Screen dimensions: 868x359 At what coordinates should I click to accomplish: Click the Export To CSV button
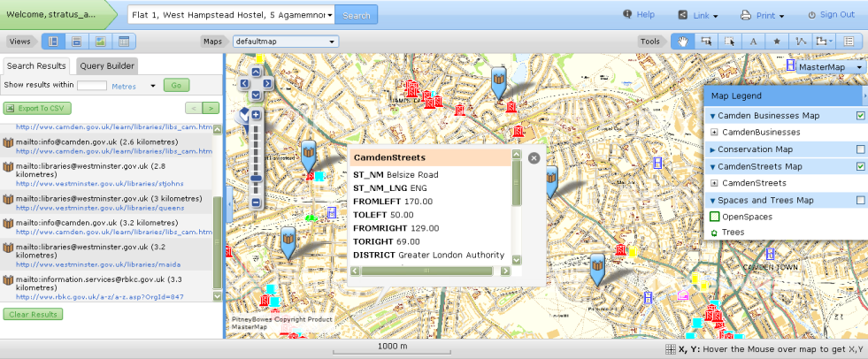(37, 108)
